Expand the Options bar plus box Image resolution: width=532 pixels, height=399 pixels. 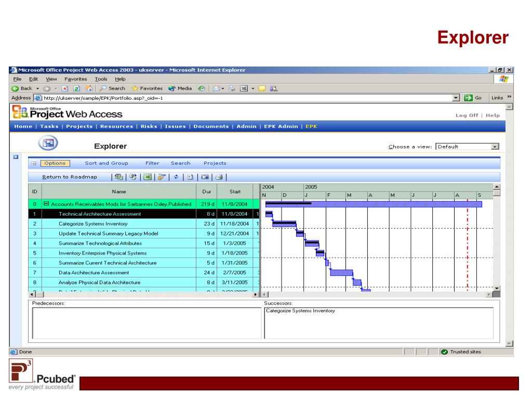coord(34,163)
